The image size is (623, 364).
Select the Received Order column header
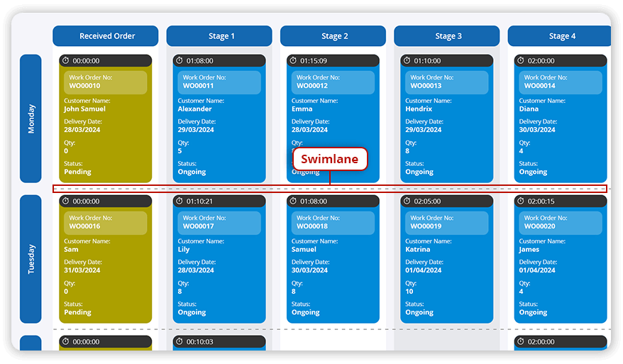(x=106, y=36)
